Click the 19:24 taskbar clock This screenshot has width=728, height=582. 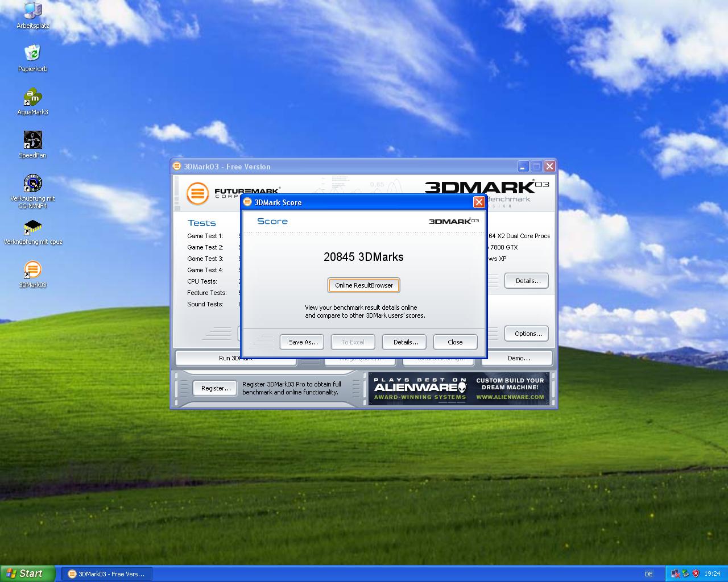click(x=712, y=574)
